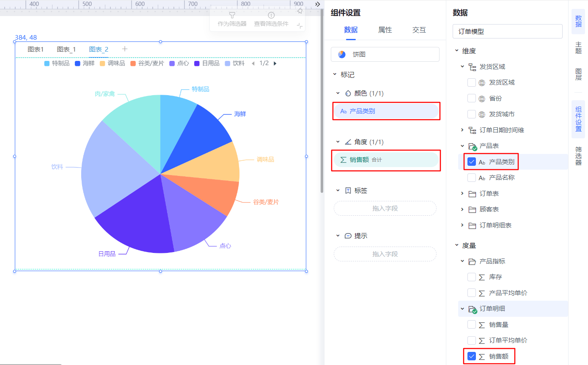
Task: Toggle the 调味品 legend color swatch
Action: (102, 63)
